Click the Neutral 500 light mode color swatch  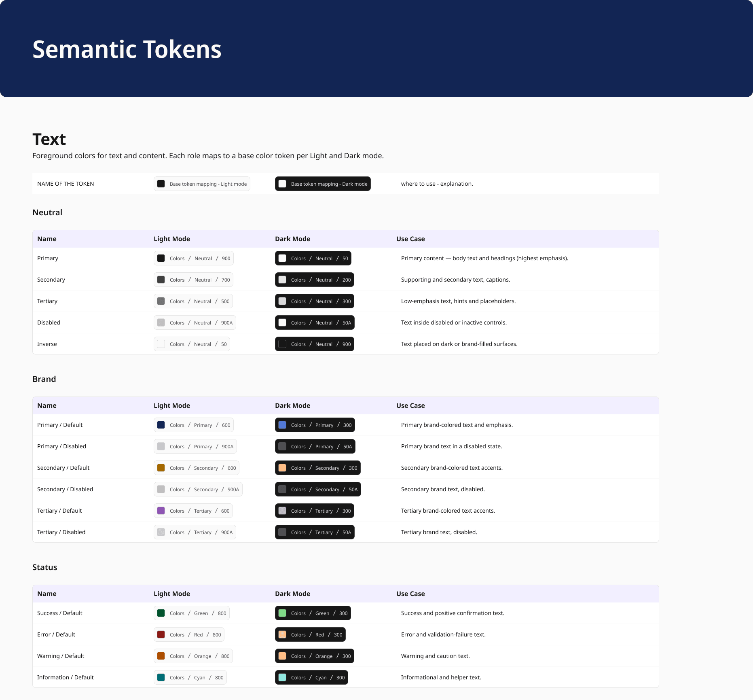161,301
